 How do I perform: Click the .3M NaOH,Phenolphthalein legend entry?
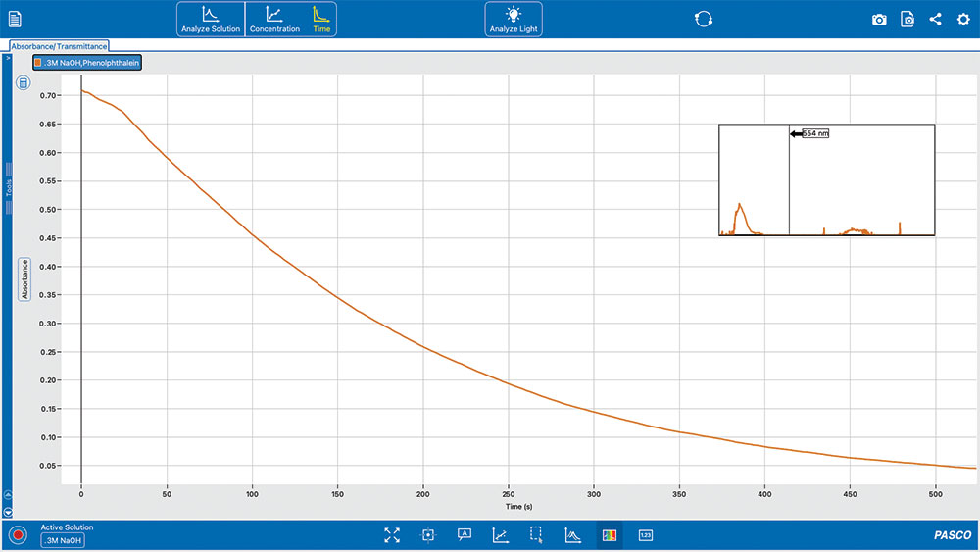pos(87,63)
